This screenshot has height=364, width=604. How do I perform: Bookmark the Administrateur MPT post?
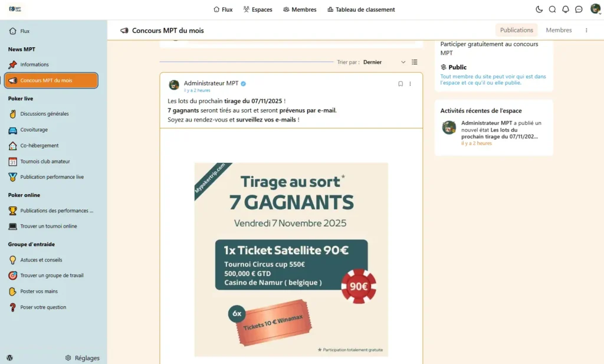[401, 84]
